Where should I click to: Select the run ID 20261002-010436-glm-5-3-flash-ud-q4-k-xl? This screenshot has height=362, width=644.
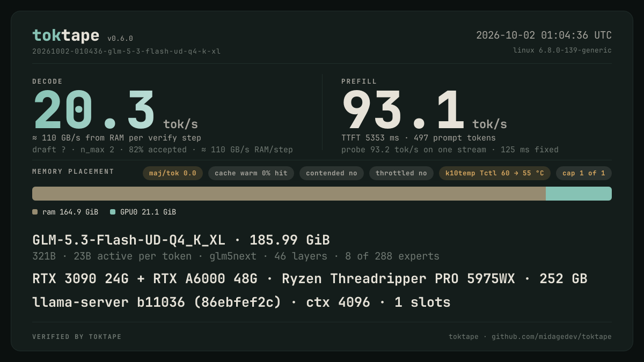tap(126, 51)
